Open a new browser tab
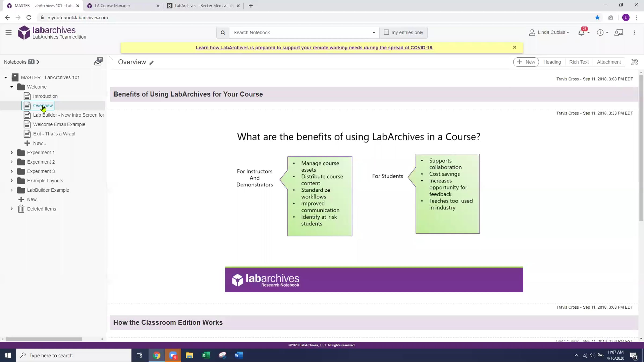Screen dimensions: 644x362 coord(251,6)
